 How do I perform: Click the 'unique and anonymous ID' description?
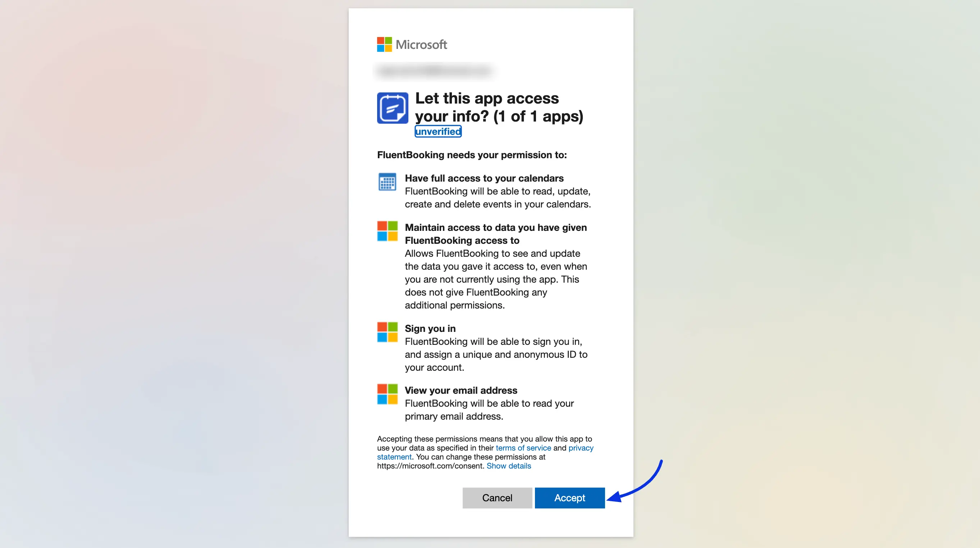pyautogui.click(x=496, y=355)
